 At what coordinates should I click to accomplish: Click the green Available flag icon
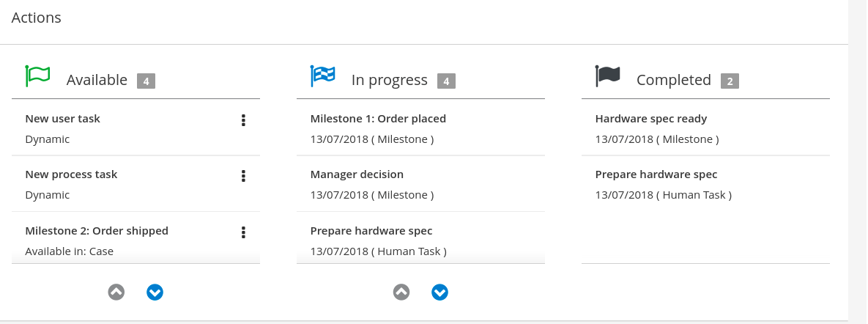37,76
